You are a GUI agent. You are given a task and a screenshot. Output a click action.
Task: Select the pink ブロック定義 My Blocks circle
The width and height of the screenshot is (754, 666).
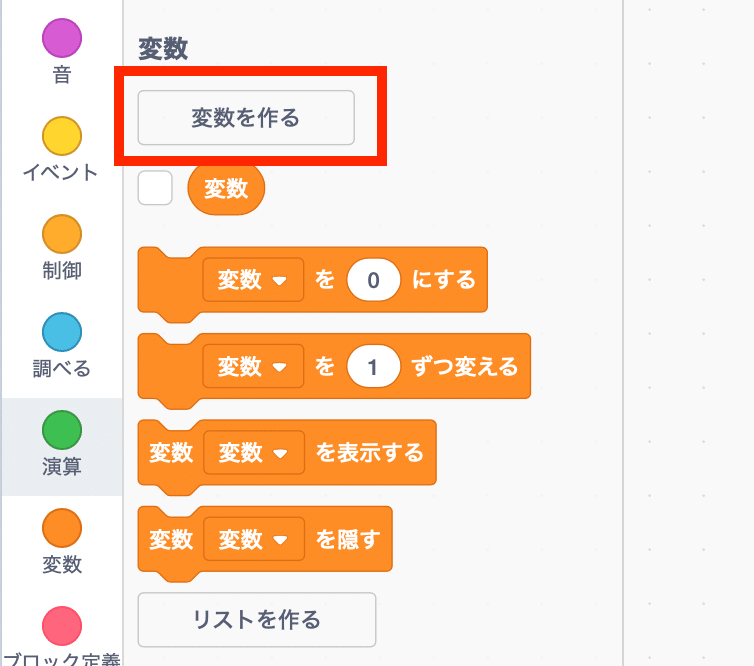[62, 626]
